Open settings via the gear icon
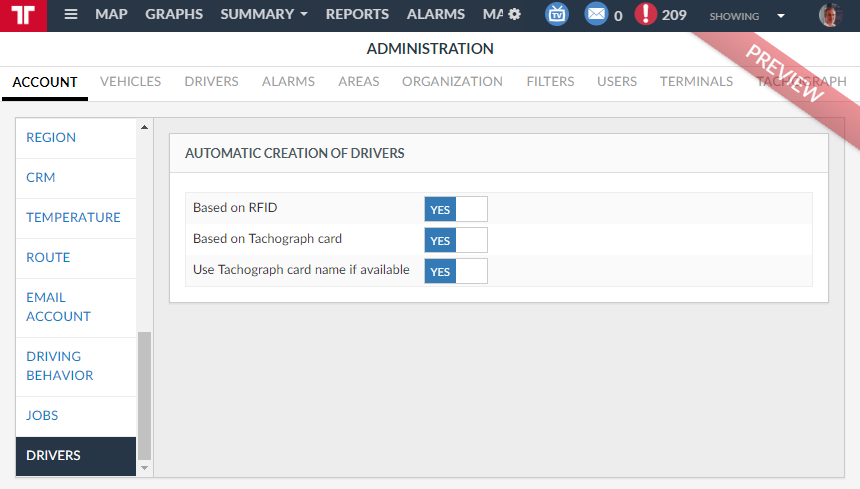The width and height of the screenshot is (860, 489). pyautogui.click(x=514, y=15)
